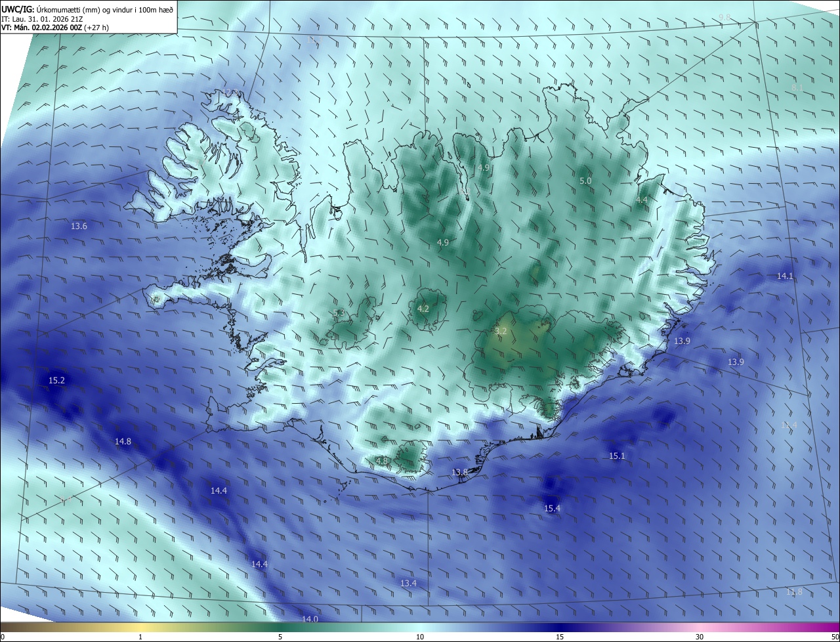Viewport: 840px width, 642px height.
Task: Click the 5 label on the color scale
Action: click(x=280, y=637)
